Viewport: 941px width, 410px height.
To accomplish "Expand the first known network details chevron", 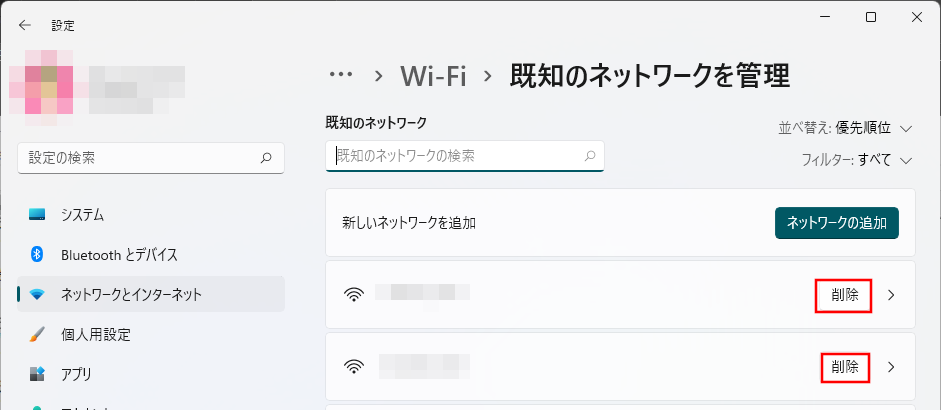I will tap(891, 295).
